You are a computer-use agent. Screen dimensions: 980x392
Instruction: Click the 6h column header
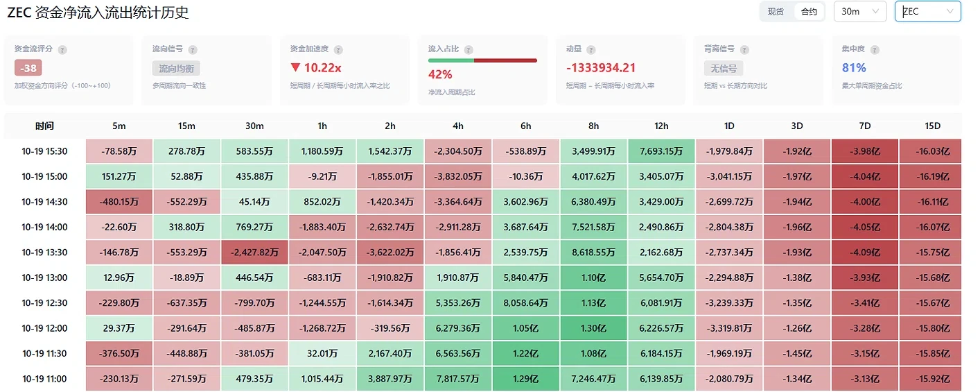526,126
